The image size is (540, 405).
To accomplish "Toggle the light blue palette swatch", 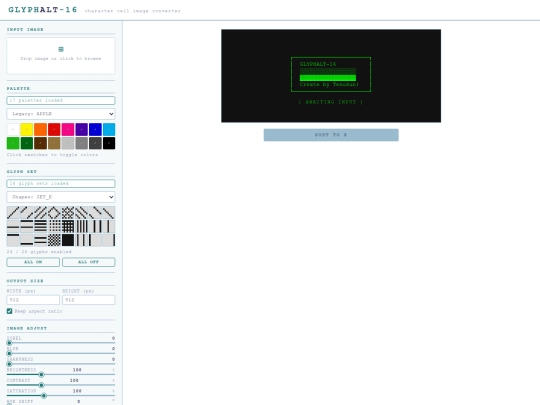I will [109, 129].
